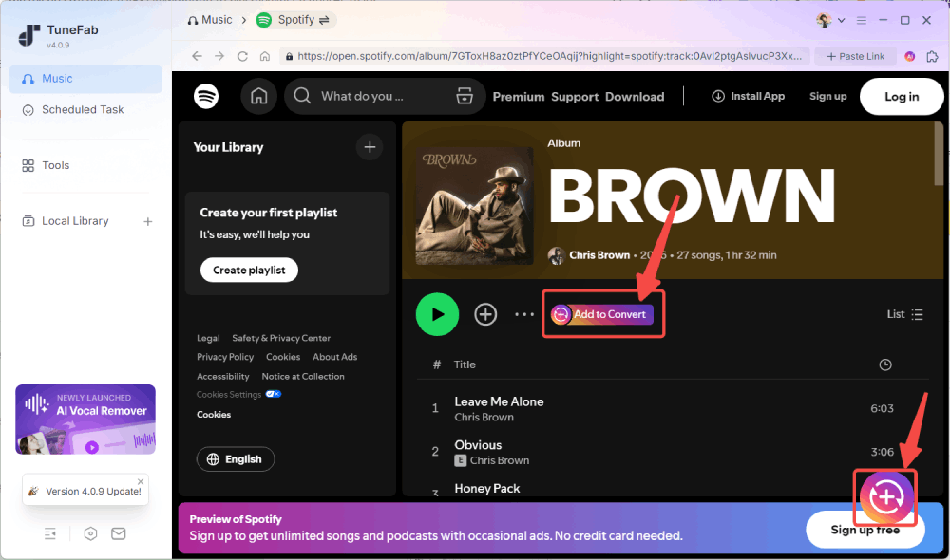
Task: Open the Version 4.0.9 Update notice
Action: point(85,489)
